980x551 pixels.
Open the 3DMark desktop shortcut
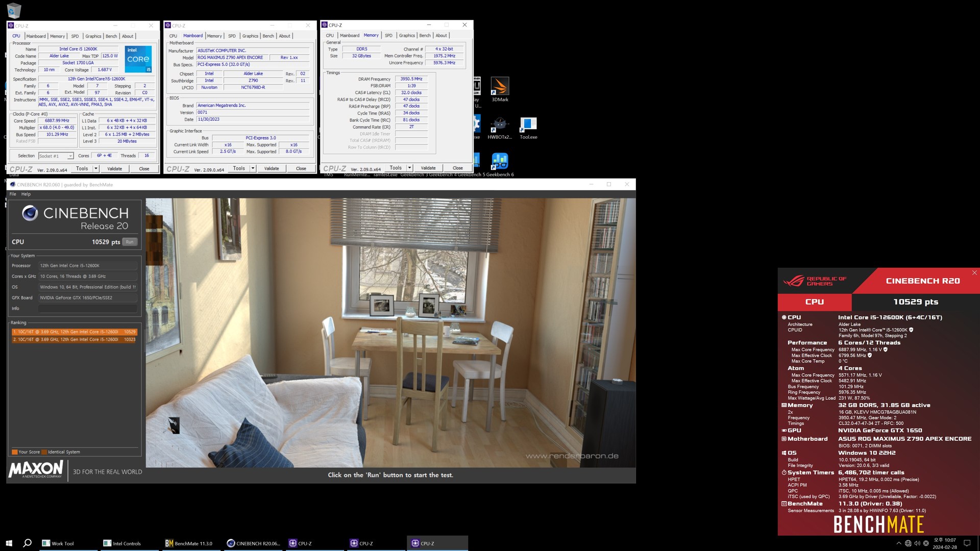point(500,89)
